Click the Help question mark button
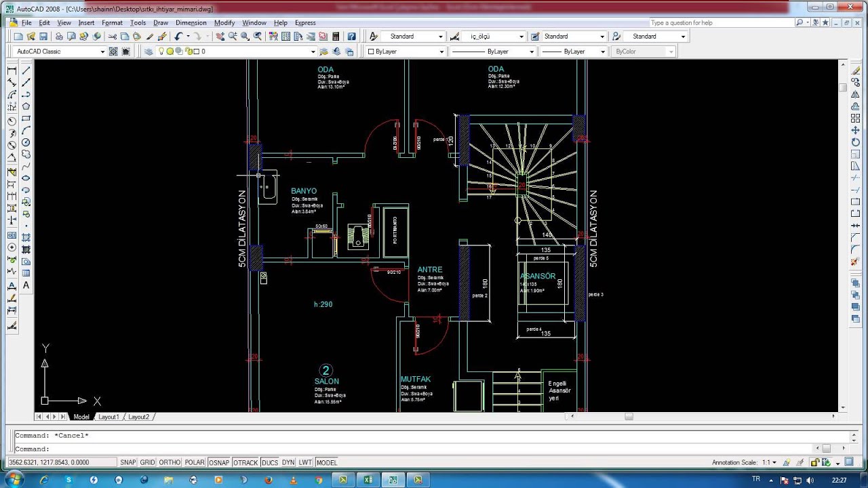The image size is (868, 488). coord(351,37)
